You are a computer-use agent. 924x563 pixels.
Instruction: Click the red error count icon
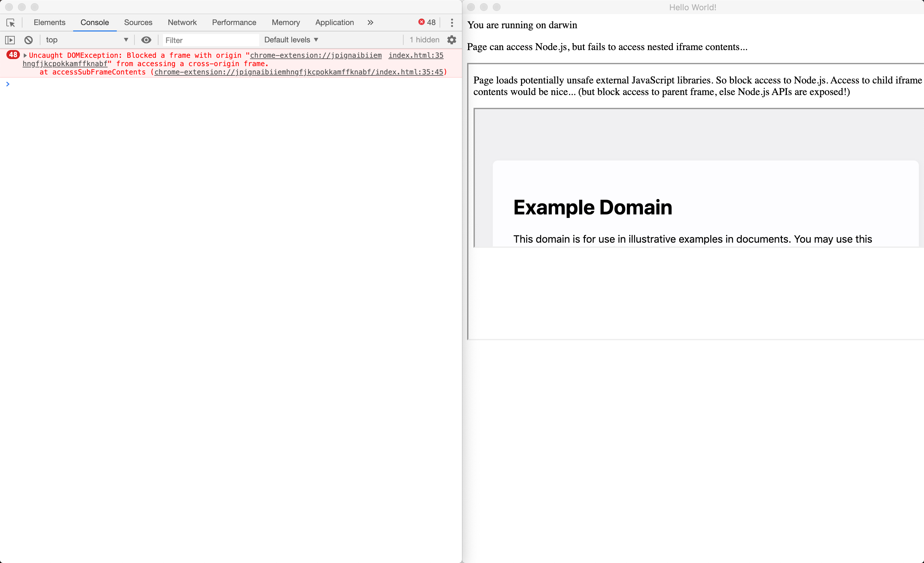click(x=422, y=22)
